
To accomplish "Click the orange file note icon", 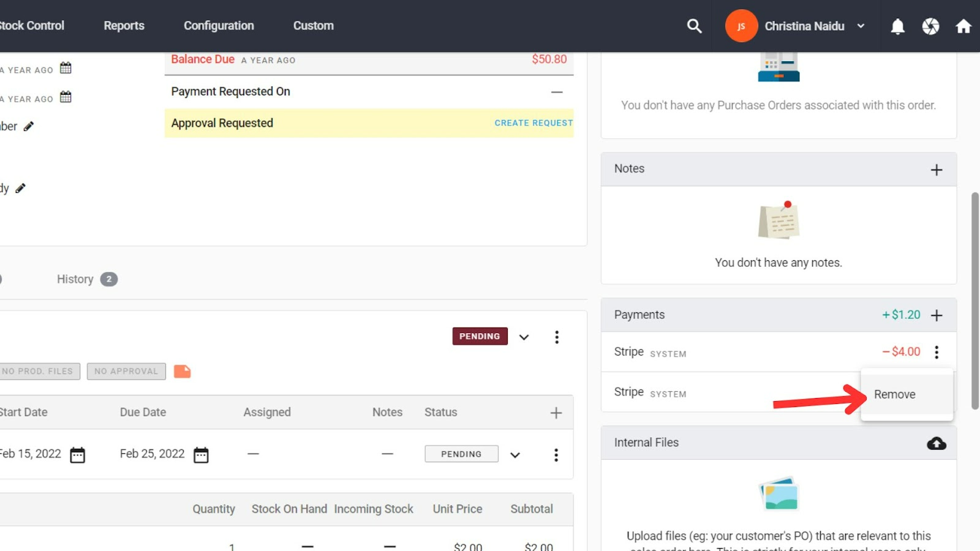I will click(182, 371).
